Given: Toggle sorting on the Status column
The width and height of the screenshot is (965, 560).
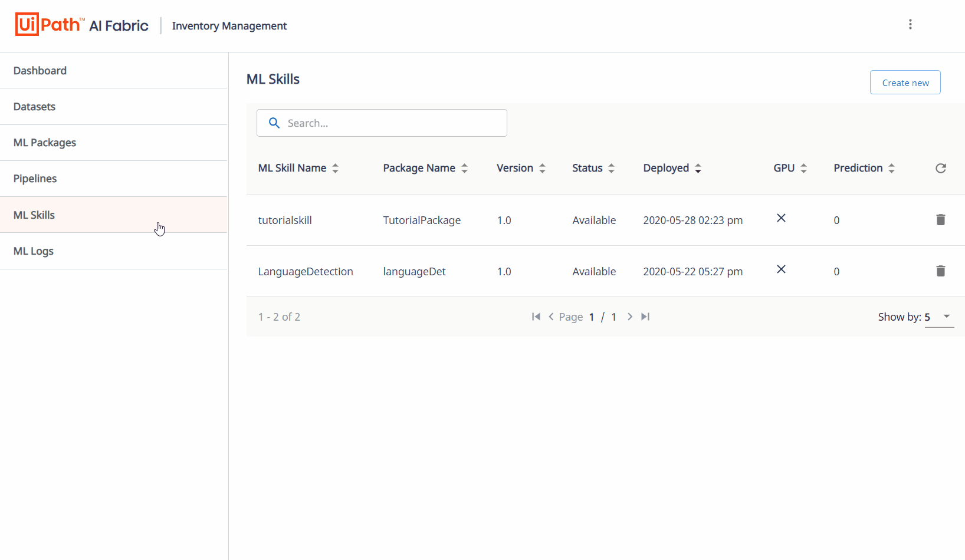Looking at the screenshot, I should 611,168.
